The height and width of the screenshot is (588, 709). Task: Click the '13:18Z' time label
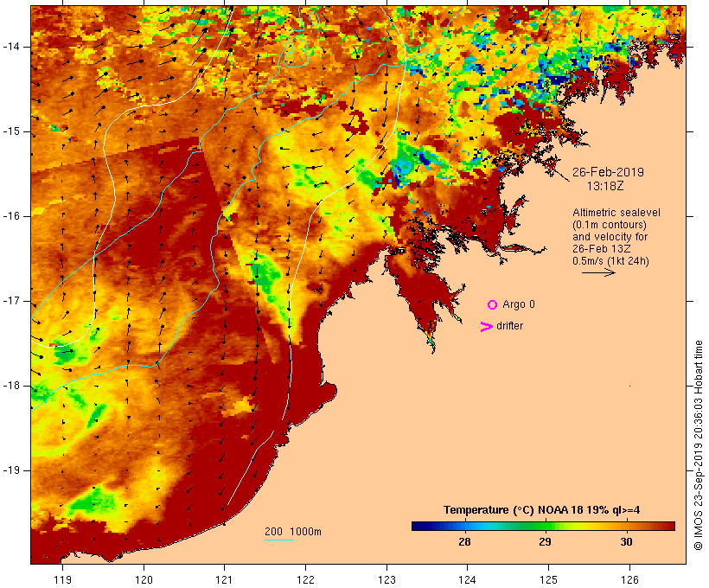[x=605, y=186]
